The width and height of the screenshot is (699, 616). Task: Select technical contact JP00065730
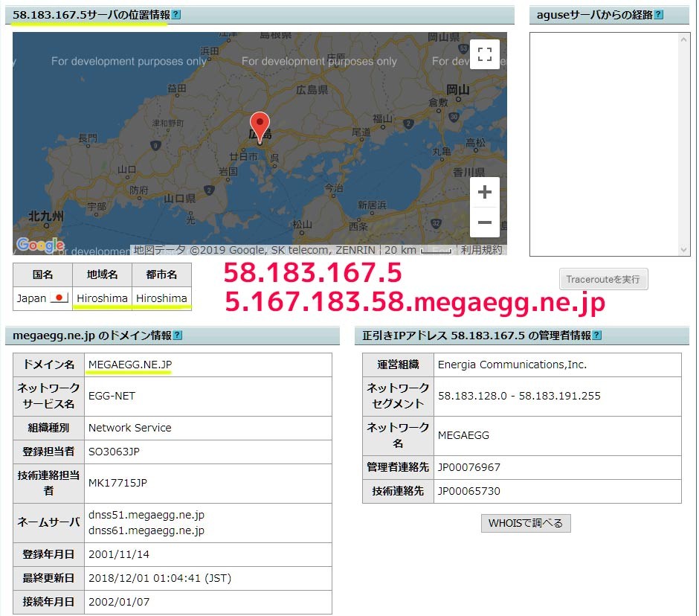[469, 491]
